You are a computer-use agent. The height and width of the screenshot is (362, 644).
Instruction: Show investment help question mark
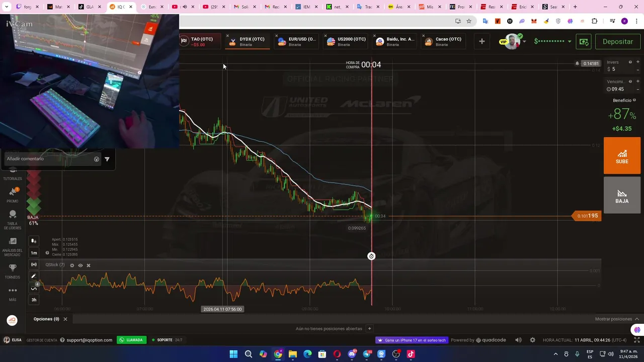630,62
